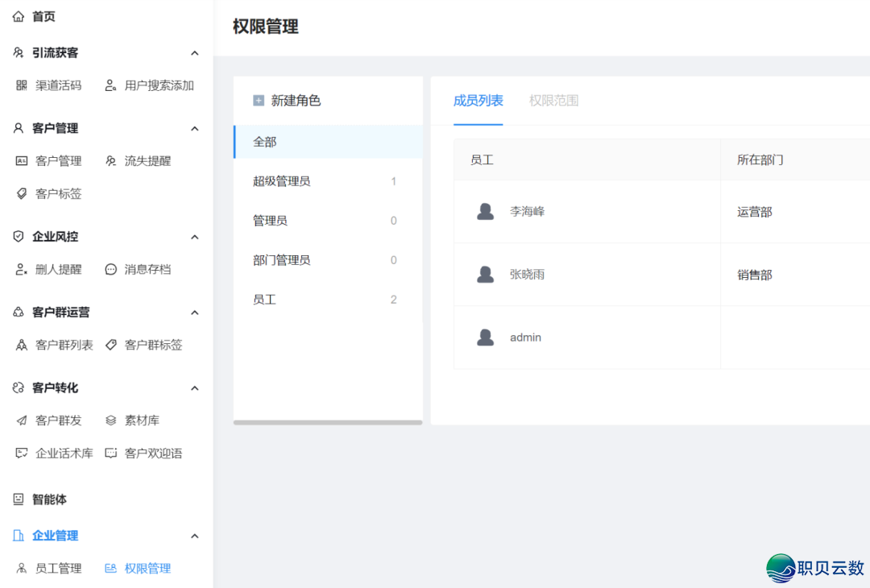
Task: Collapse the 企业管理 sidebar section
Action: click(195, 535)
